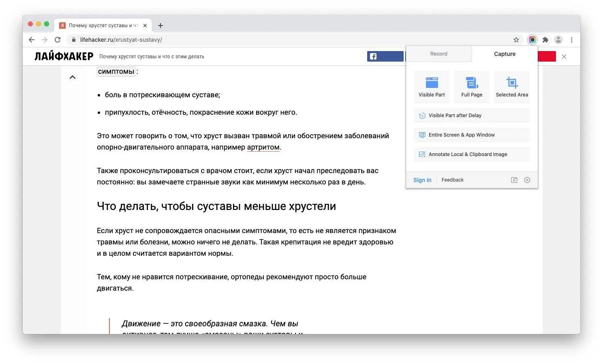Bookmark this page with the star

[x=516, y=40]
